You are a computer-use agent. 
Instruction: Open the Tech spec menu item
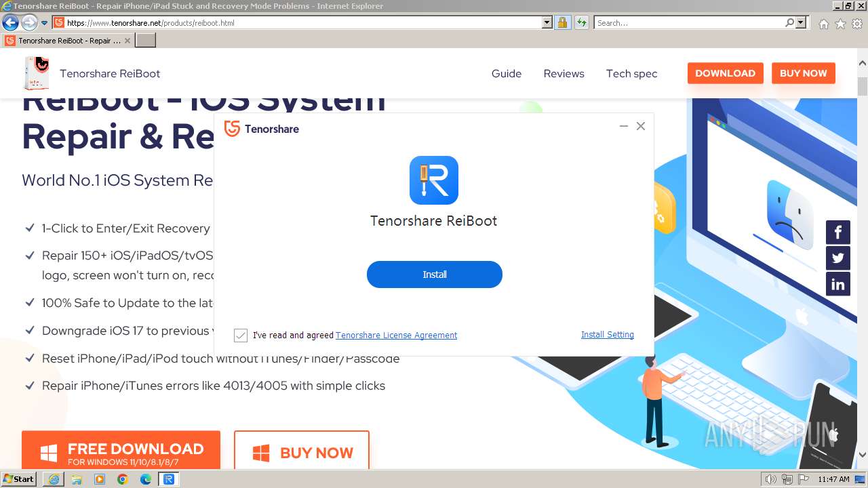[x=631, y=73]
